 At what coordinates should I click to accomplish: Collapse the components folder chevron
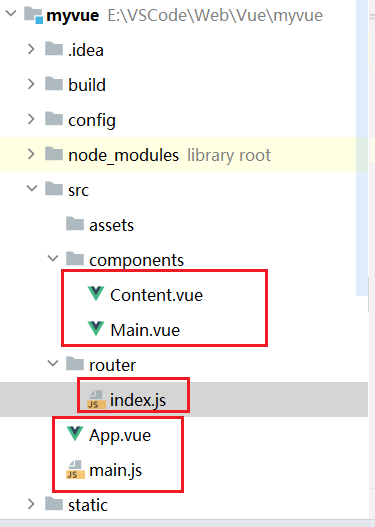pos(53,258)
